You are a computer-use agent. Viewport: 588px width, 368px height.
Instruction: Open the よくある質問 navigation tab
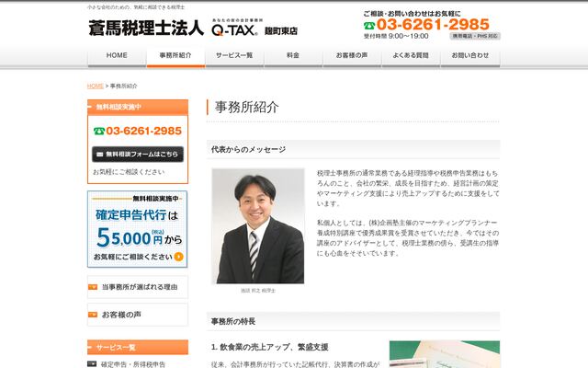[x=411, y=56]
